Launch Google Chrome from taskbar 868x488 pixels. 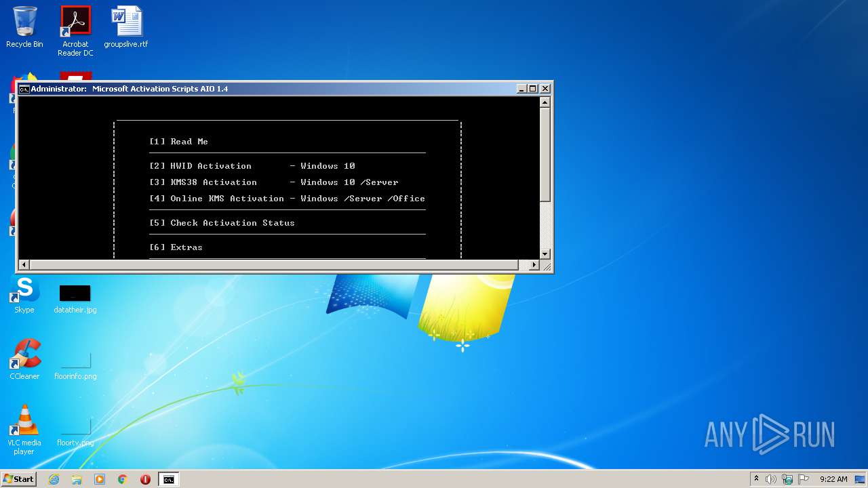coord(123,479)
